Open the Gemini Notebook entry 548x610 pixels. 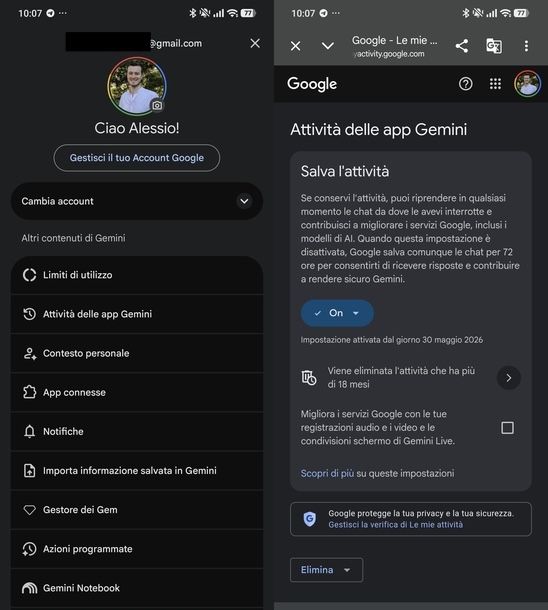point(137,588)
